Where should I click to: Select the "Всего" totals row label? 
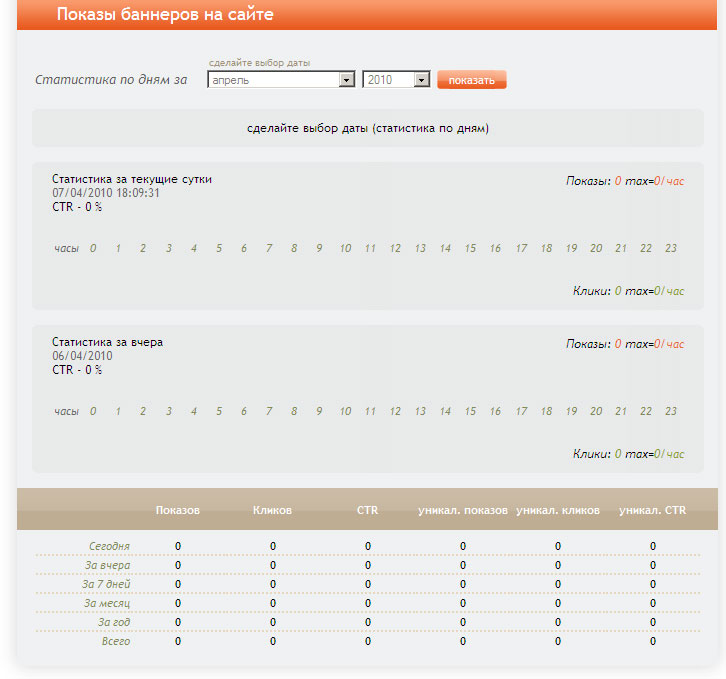tap(116, 641)
